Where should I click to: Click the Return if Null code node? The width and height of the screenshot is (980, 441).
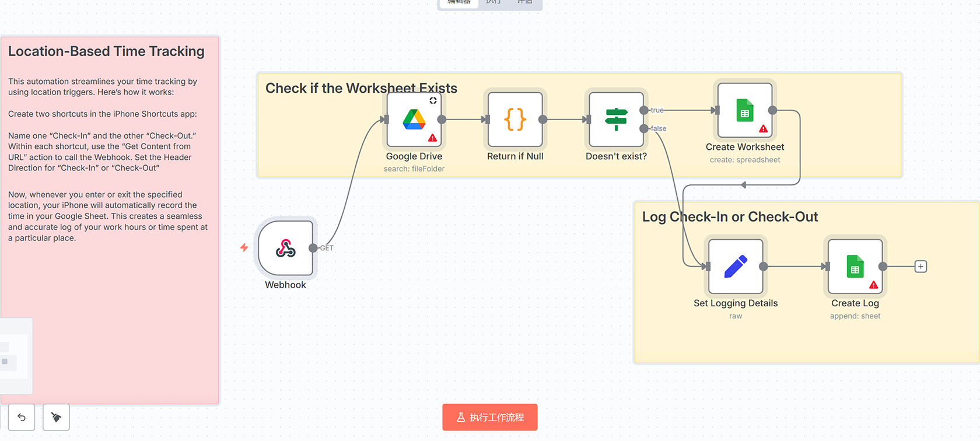pos(514,120)
